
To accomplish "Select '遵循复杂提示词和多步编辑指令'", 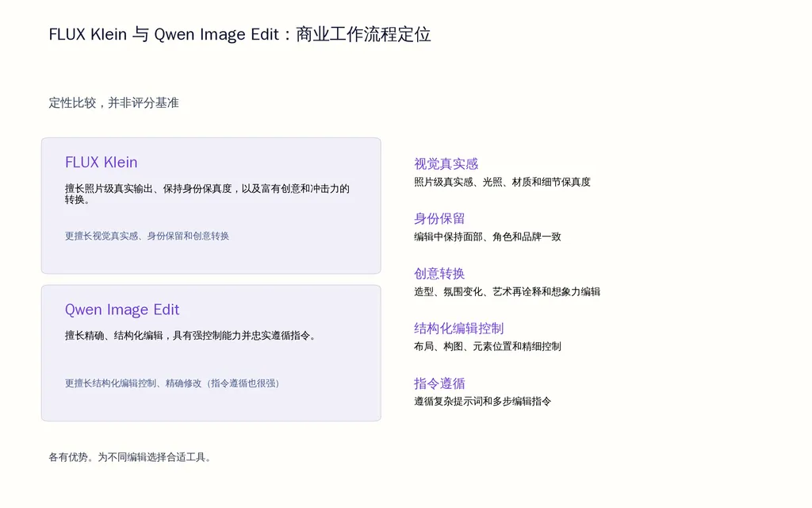I will 483,401.
